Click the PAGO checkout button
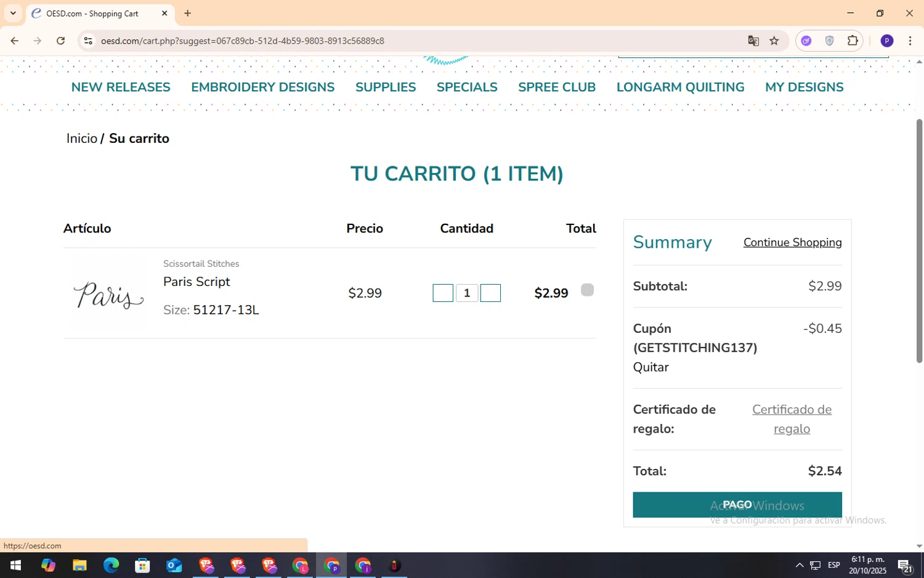 pyautogui.click(x=737, y=505)
